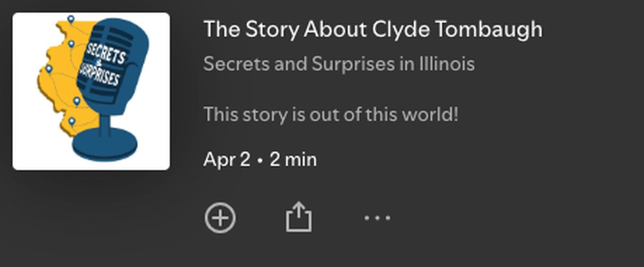644x267 pixels.
Task: Expand the ellipsis context menu for this episode
Action: [x=377, y=218]
